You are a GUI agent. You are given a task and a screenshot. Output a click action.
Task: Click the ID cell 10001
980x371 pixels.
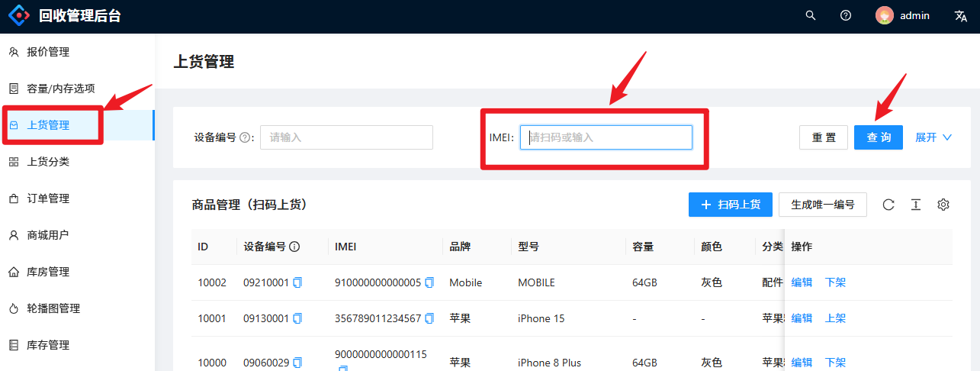tap(212, 318)
